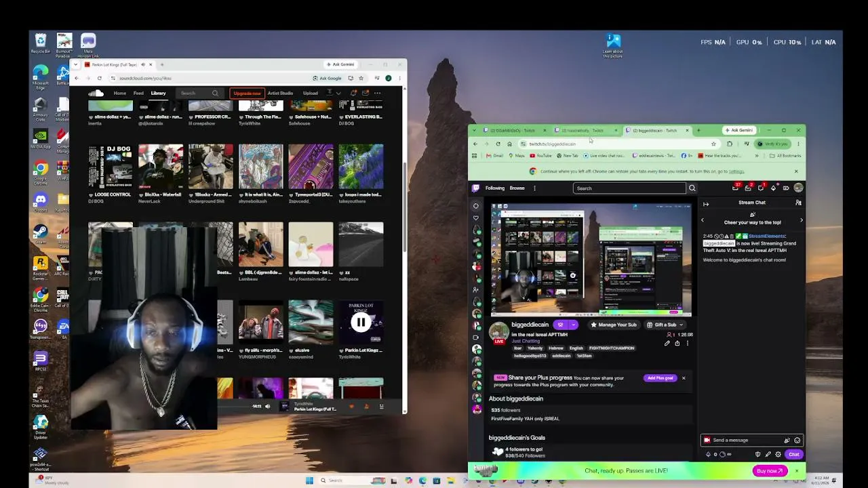Expand the subscribe button dropdown arrow
Viewport: 868px width, 488px height.
(x=573, y=325)
